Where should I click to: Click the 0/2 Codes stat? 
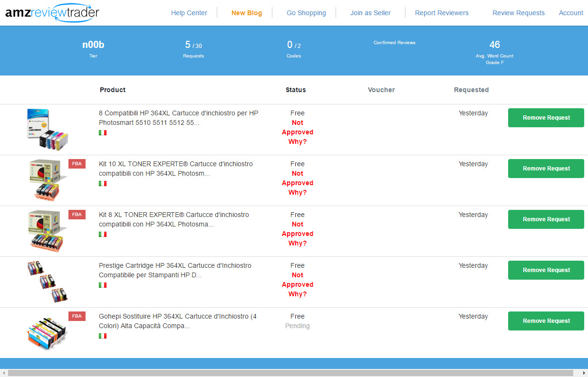click(294, 49)
